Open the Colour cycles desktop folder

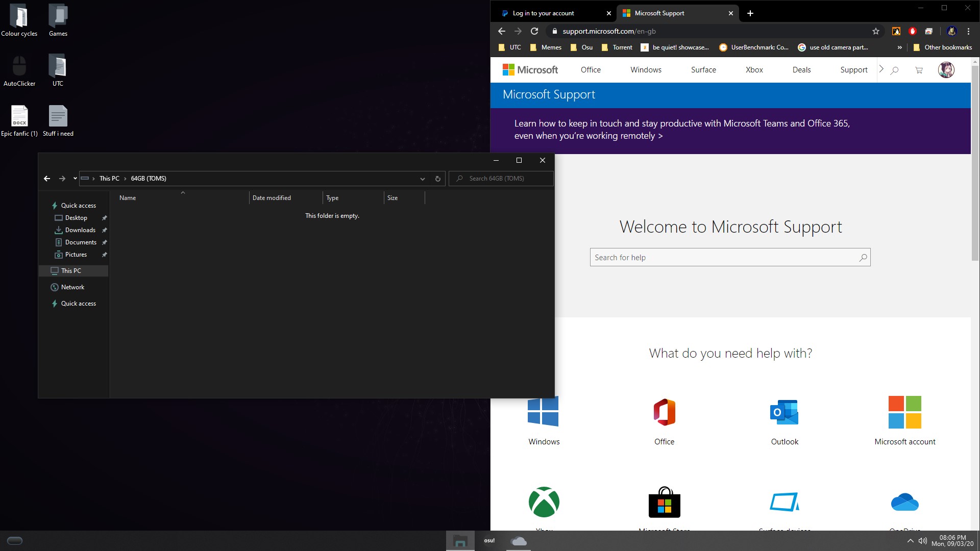pyautogui.click(x=19, y=20)
